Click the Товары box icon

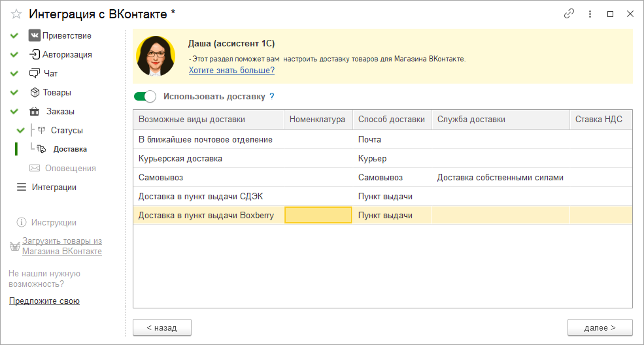click(35, 92)
